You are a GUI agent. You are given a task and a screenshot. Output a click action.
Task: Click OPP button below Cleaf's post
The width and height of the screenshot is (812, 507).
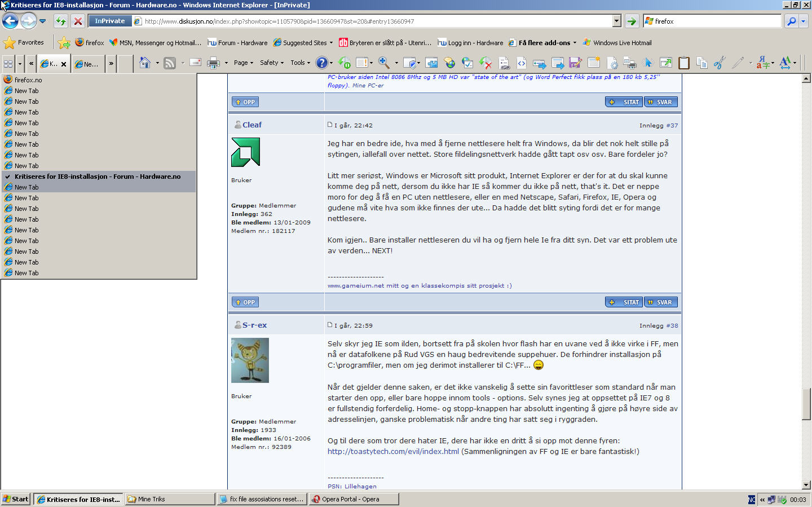pyautogui.click(x=245, y=302)
